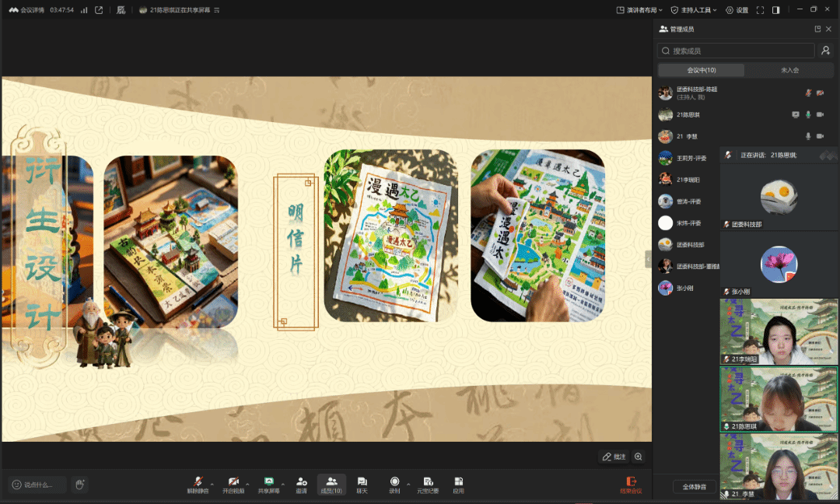Viewport: 840px width, 504px height.
Task: Click the add member icon beside search
Action: click(x=826, y=51)
